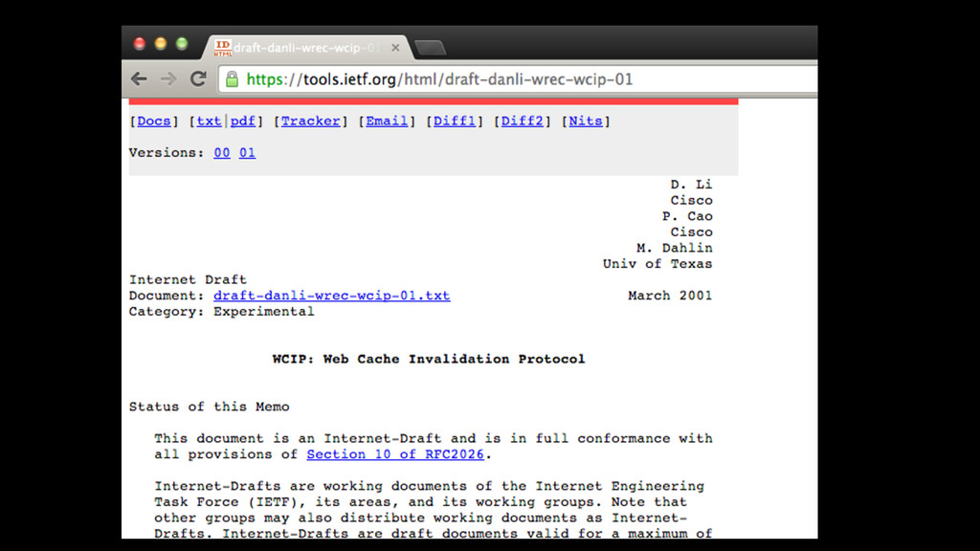
Task: Open the Tracker link
Action: point(311,121)
